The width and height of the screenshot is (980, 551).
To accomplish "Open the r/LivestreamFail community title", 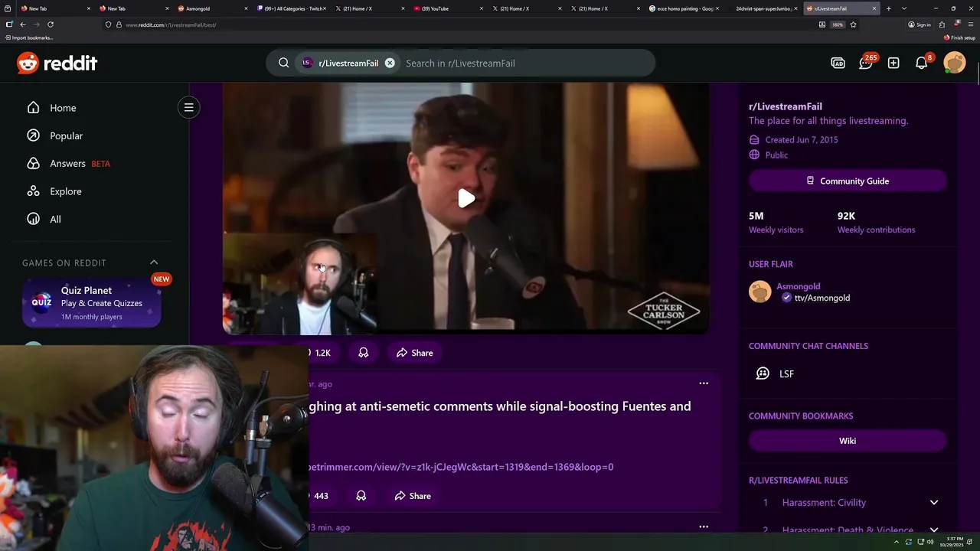I will click(786, 106).
